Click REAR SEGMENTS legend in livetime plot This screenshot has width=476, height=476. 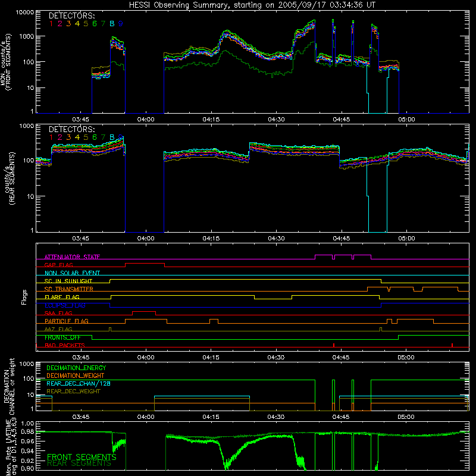(79, 464)
